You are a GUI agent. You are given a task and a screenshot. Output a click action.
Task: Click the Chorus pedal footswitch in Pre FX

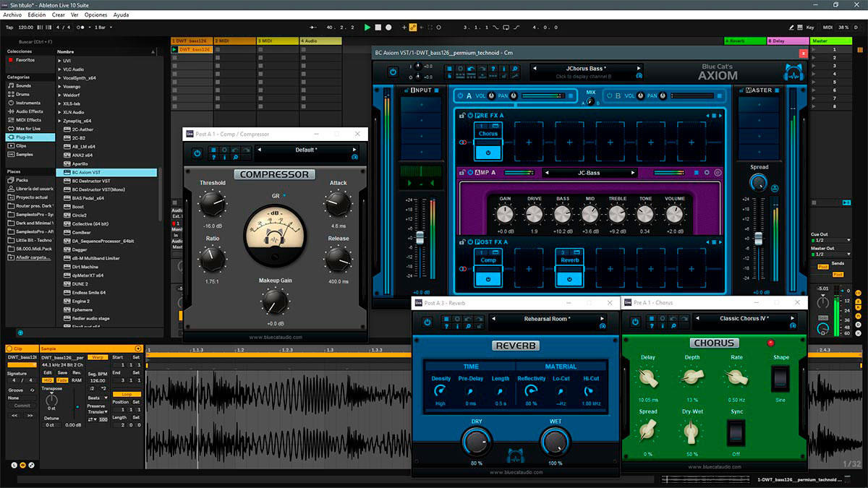488,153
